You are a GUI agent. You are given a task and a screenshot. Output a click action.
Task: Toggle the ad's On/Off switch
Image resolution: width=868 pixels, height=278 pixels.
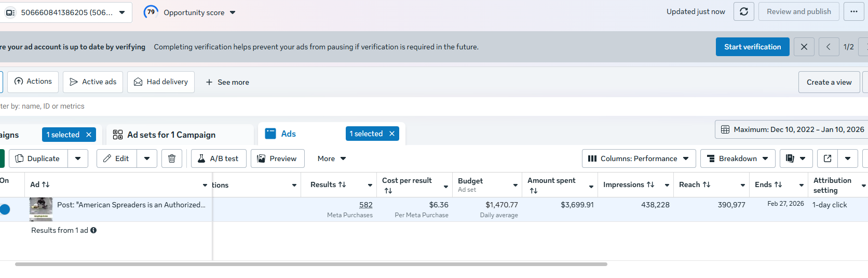pos(5,209)
